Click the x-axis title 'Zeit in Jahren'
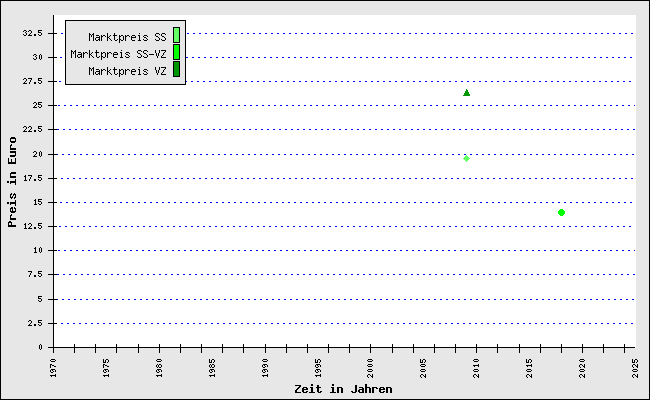650x400 pixels. [x=343, y=389]
